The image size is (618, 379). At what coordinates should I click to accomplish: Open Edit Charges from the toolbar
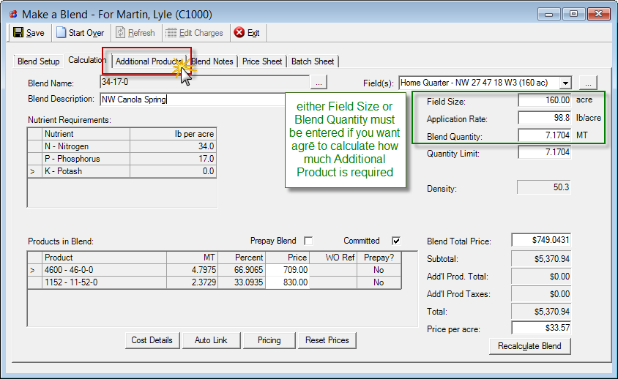tap(194, 33)
